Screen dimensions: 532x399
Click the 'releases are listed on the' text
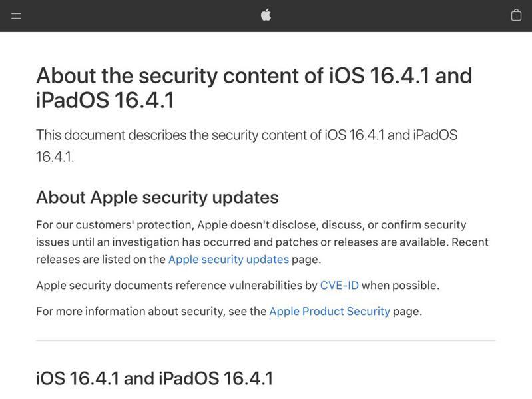pyautogui.click(x=101, y=260)
